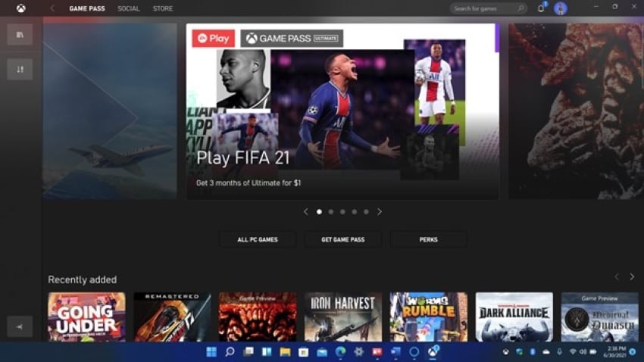Image resolution: width=644 pixels, height=362 pixels.
Task: Click the Xbox icon in system tray
Action: (506, 351)
